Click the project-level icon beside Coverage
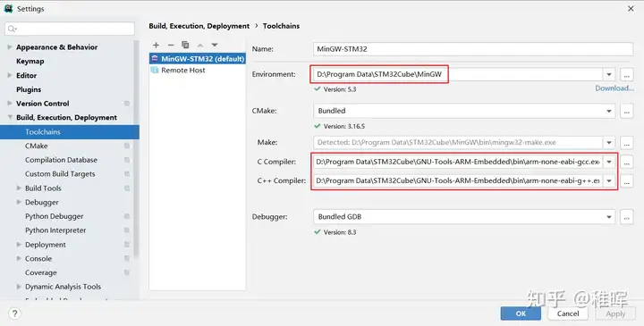Screen dimensions: 644x326 [127, 272]
